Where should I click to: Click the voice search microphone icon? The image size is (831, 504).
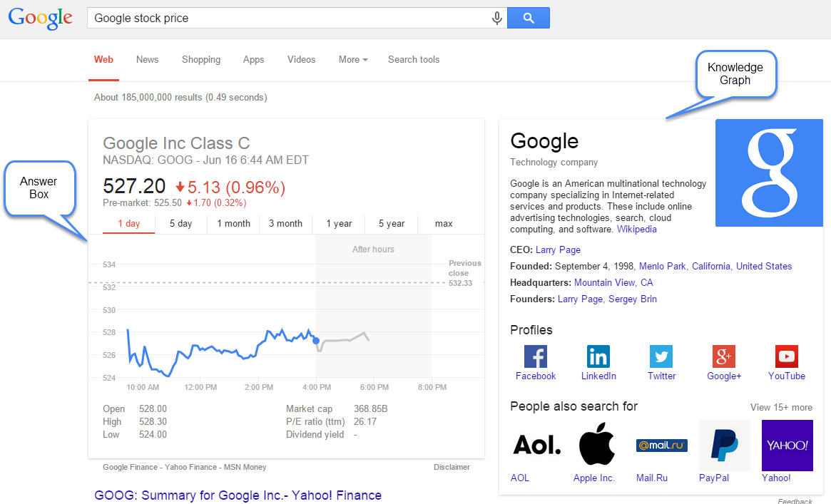click(497, 19)
